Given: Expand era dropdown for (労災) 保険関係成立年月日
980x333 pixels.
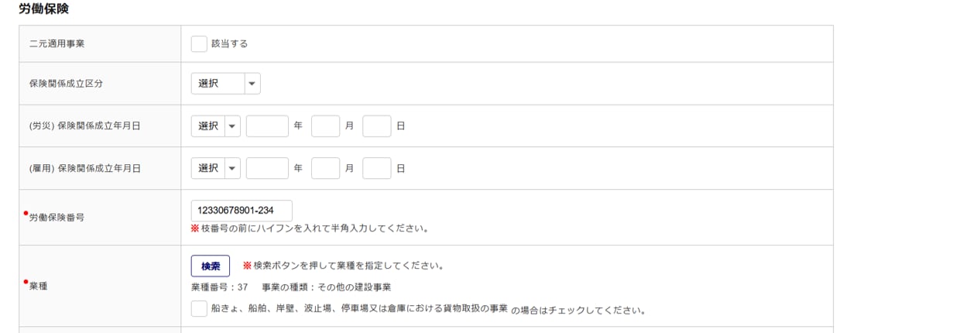Looking at the screenshot, I should coord(216,126).
